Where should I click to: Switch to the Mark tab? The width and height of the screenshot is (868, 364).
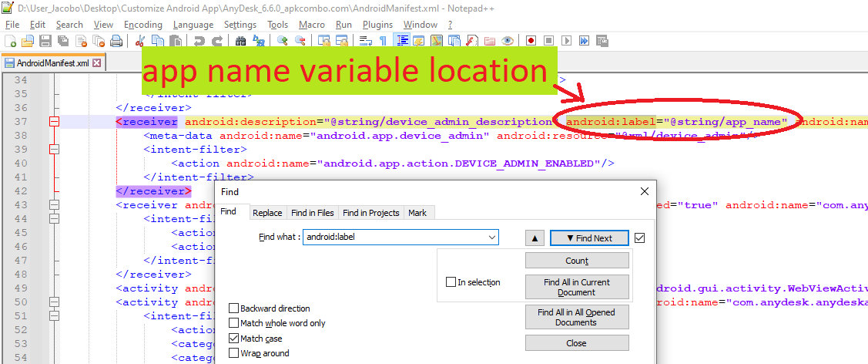(417, 213)
